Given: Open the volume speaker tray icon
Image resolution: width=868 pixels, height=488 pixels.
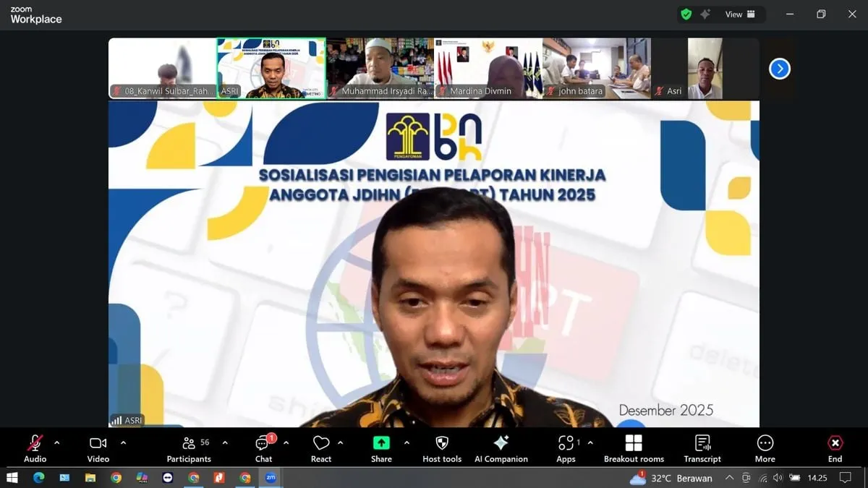Looking at the screenshot, I should (x=778, y=478).
